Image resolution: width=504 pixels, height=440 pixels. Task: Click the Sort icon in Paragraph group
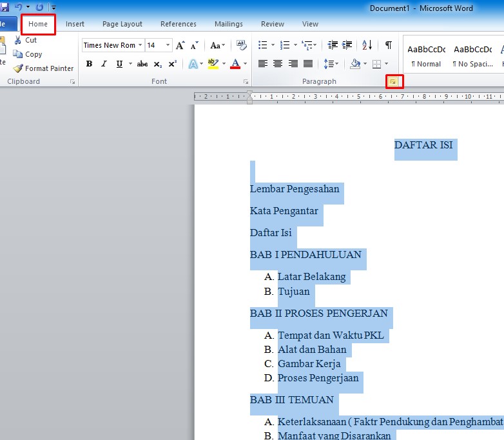click(367, 45)
